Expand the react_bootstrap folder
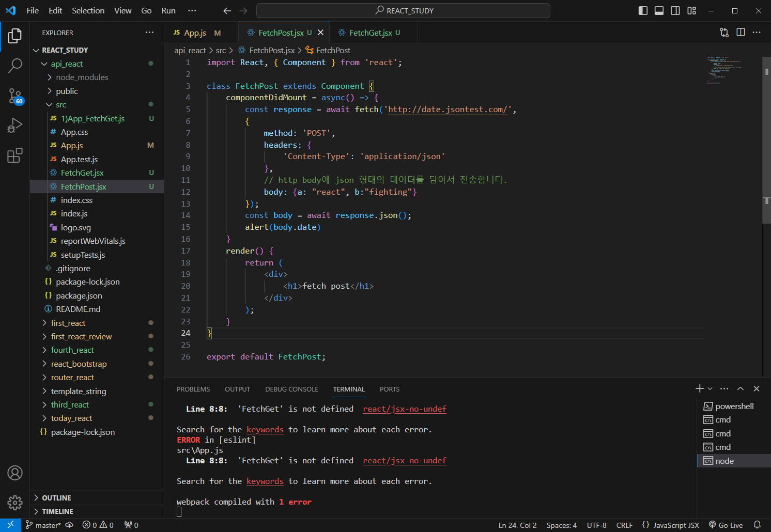The width and height of the screenshot is (771, 532). [97, 364]
